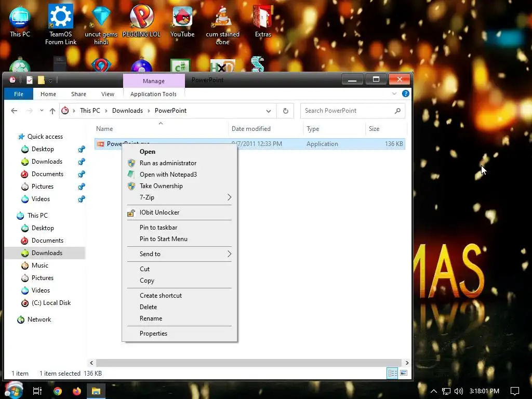Choose Open with Notepad3

tap(179, 175)
